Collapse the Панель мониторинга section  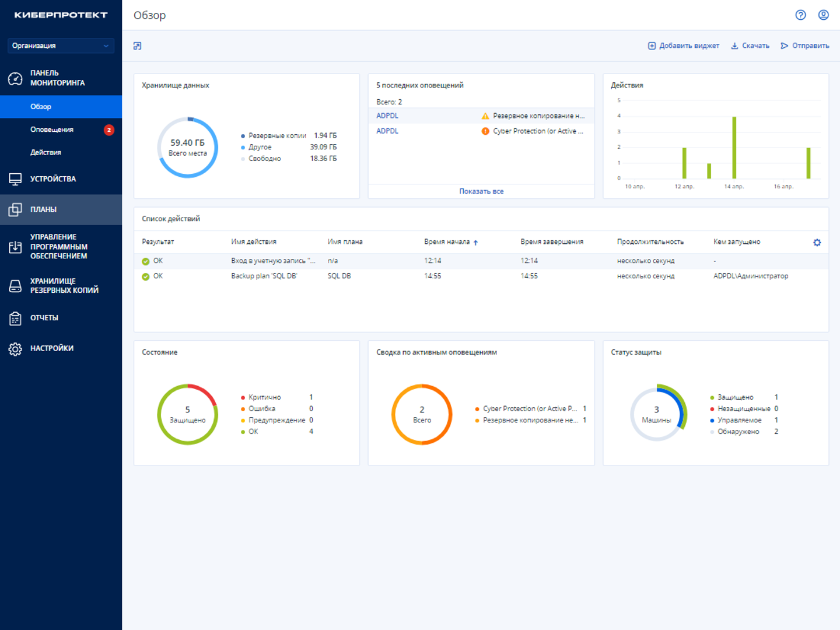tap(57, 78)
